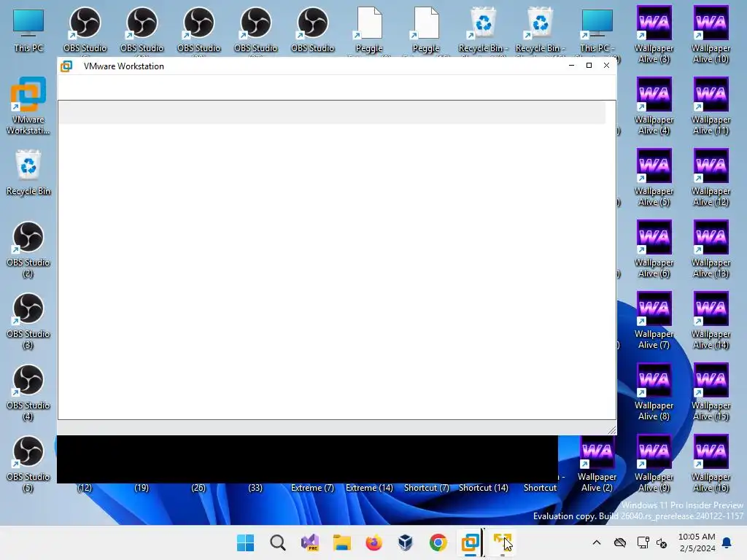Minimize the VMware Workstation window
Screen dimensions: 747x560
click(572, 65)
